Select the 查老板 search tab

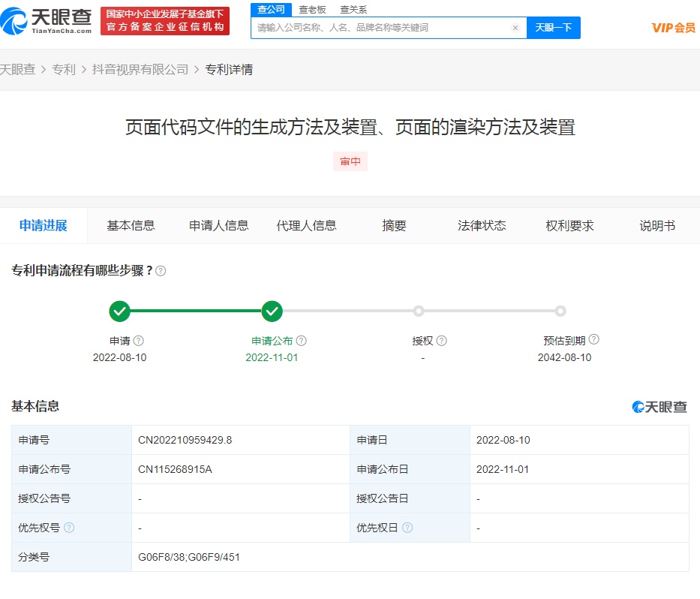click(312, 9)
